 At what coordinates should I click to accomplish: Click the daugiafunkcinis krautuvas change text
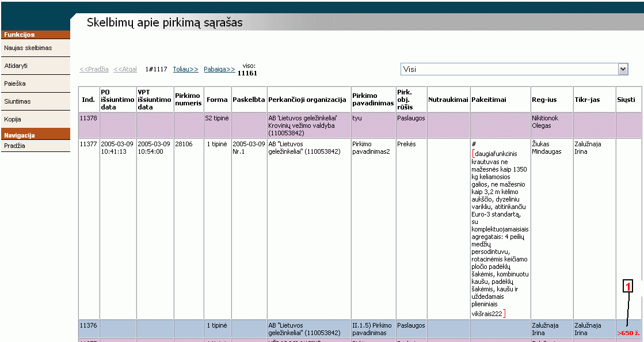(x=500, y=234)
